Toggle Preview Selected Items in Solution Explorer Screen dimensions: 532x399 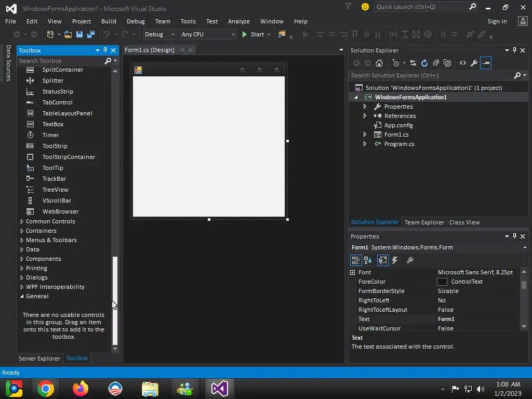[x=486, y=63]
